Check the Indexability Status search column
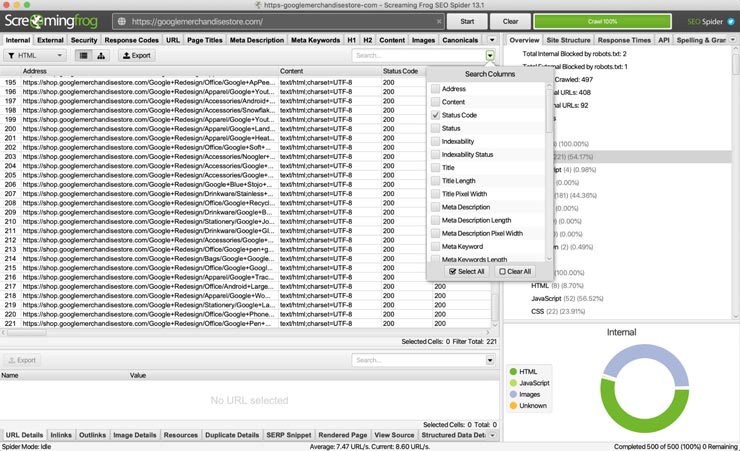The image size is (740, 451). (435, 155)
